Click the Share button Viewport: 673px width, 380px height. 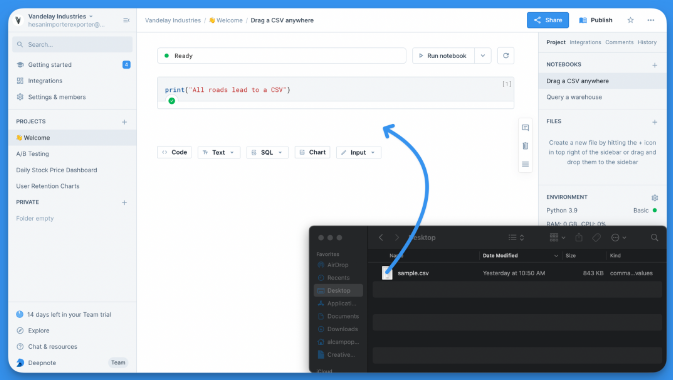point(548,20)
